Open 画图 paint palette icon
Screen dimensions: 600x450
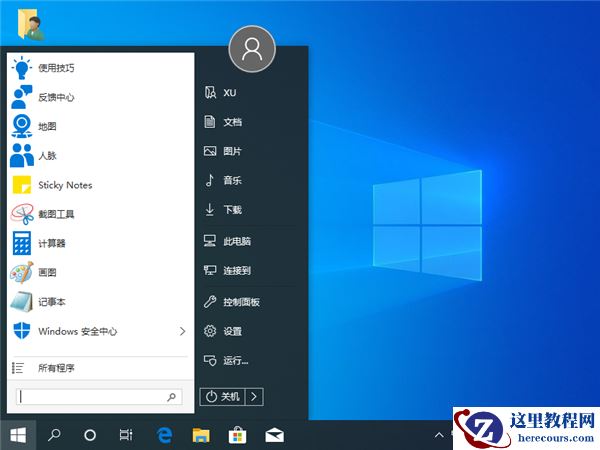point(22,272)
